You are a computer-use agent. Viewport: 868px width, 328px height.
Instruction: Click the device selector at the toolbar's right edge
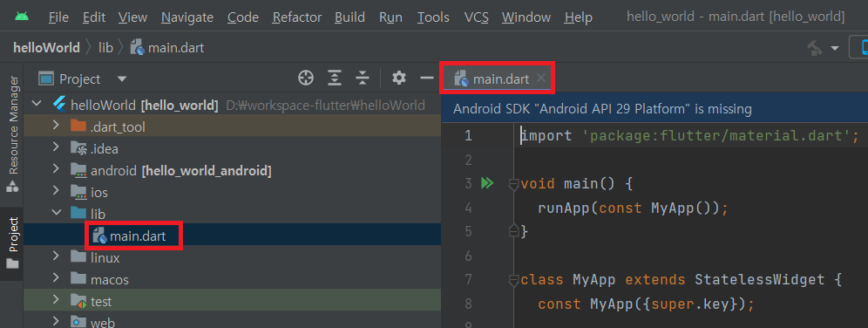pyautogui.click(x=858, y=48)
